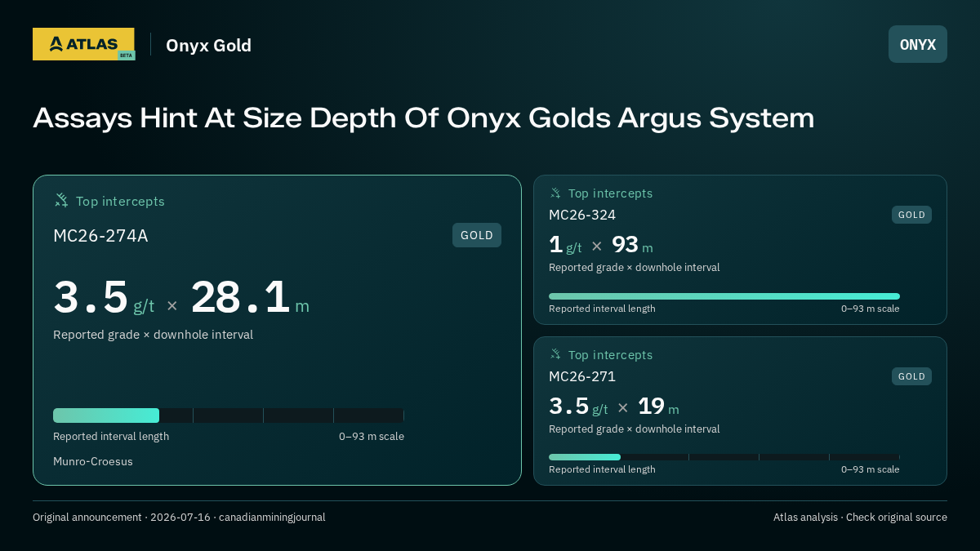
Task: Click the drill icon in the MC26-274A card
Action: 61,200
